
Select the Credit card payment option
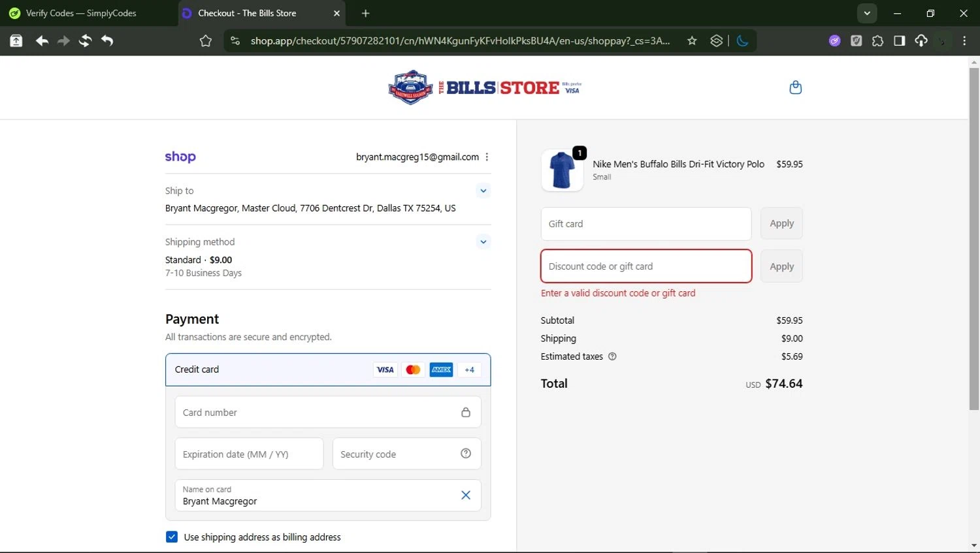pyautogui.click(x=328, y=370)
